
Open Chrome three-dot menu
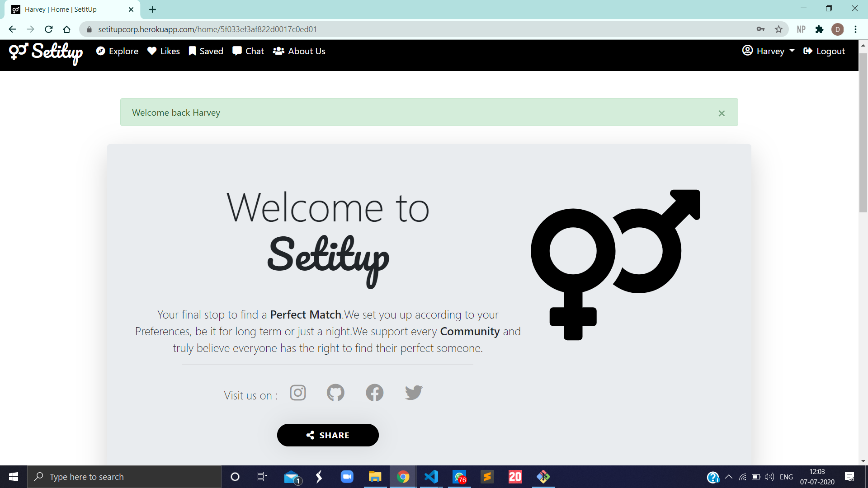pos(855,29)
